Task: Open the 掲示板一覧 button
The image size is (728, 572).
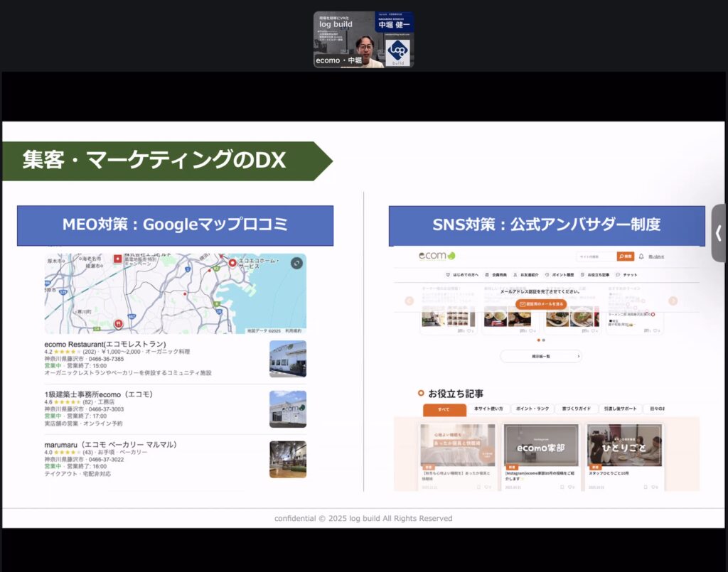Action: click(540, 356)
